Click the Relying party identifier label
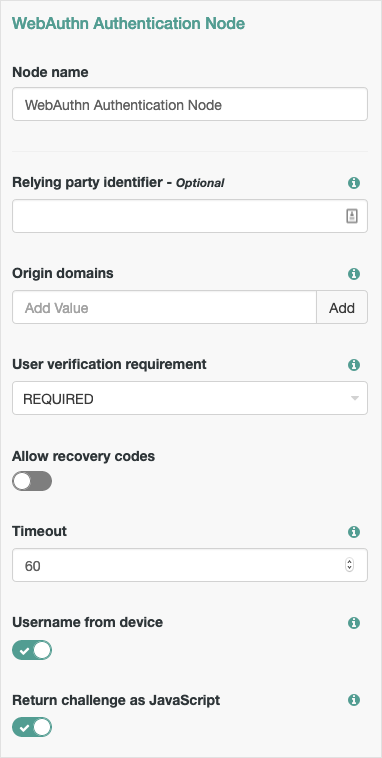Image resolution: width=382 pixels, height=758 pixels. [x=118, y=183]
